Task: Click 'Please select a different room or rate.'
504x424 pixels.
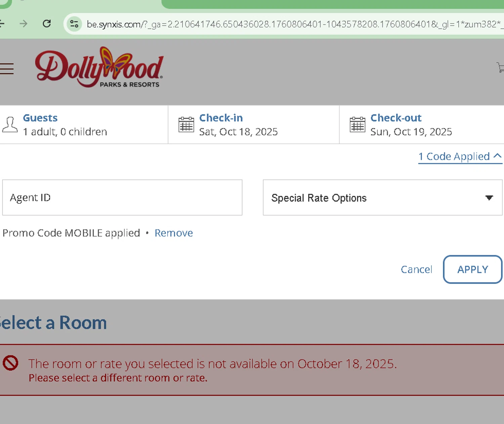Action: [x=118, y=378]
